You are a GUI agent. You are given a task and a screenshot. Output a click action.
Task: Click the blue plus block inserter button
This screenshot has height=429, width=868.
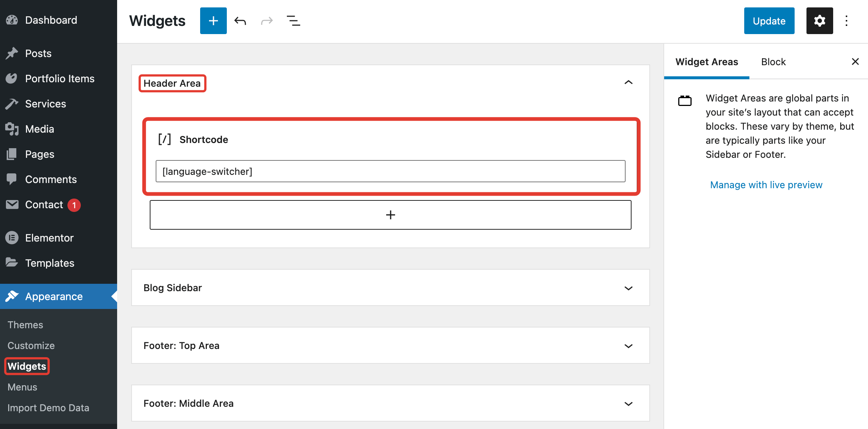coord(213,21)
